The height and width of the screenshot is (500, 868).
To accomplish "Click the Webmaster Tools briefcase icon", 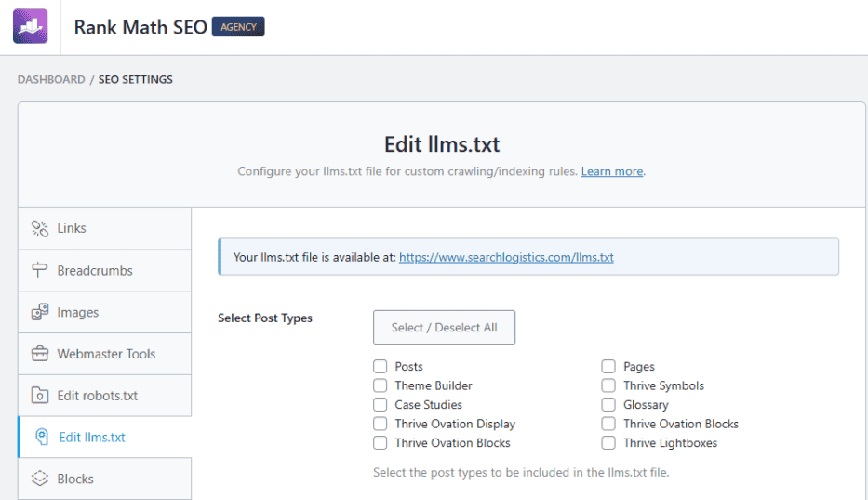I will tap(40, 354).
